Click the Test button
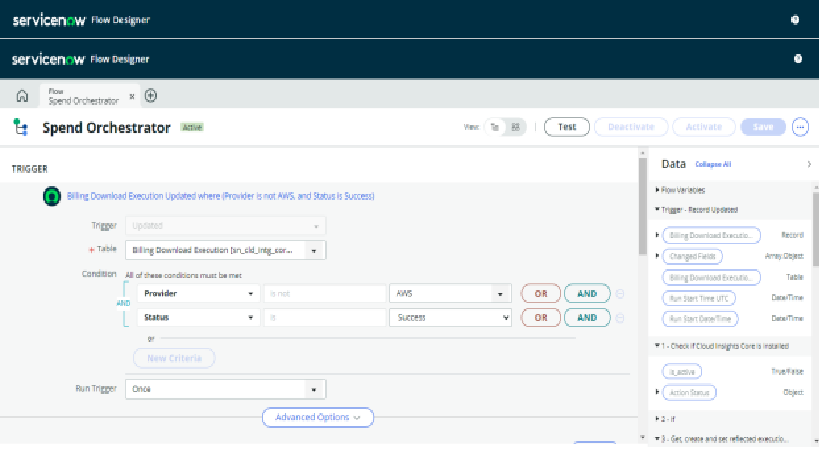 (x=567, y=127)
